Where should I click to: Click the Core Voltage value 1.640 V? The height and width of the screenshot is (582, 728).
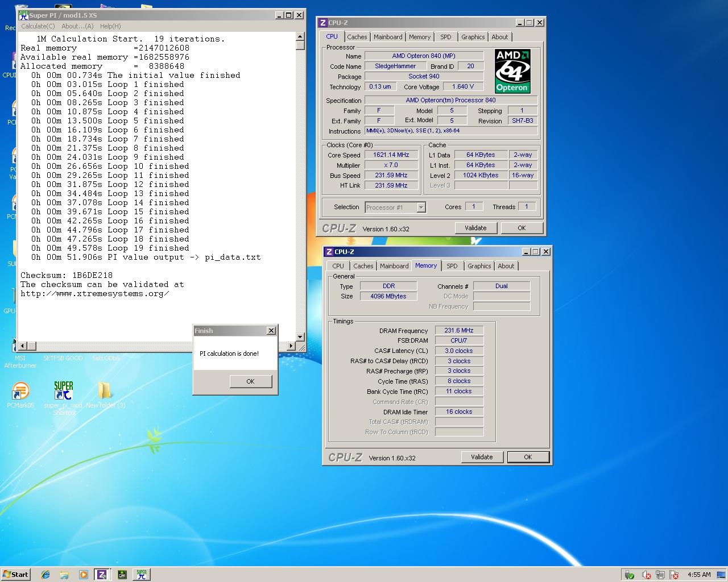click(463, 86)
